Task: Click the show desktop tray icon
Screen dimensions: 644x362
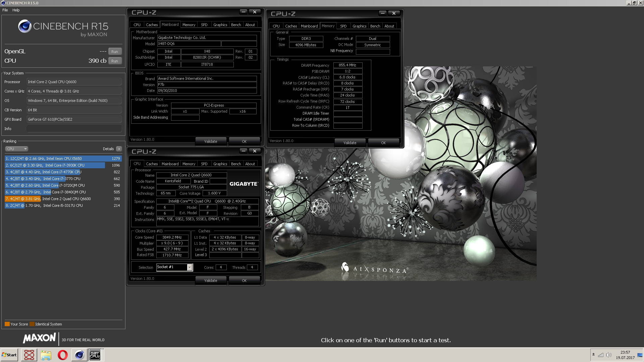Action: (x=640, y=355)
